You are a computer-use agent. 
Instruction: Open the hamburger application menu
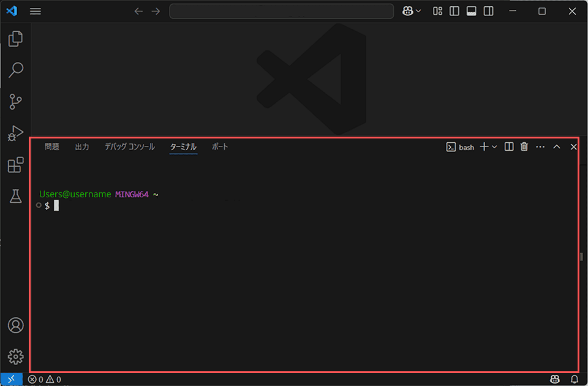click(x=36, y=11)
